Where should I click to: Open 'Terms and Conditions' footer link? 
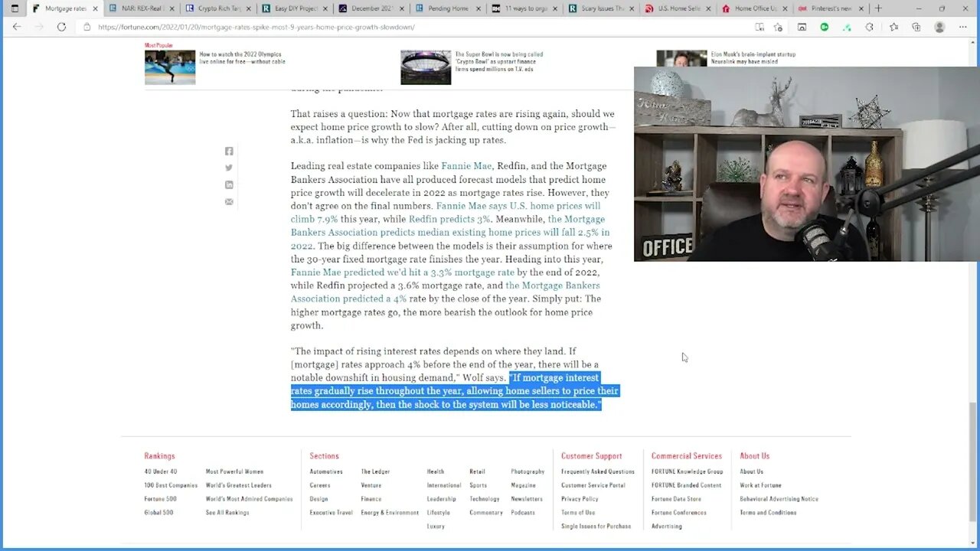click(x=769, y=513)
